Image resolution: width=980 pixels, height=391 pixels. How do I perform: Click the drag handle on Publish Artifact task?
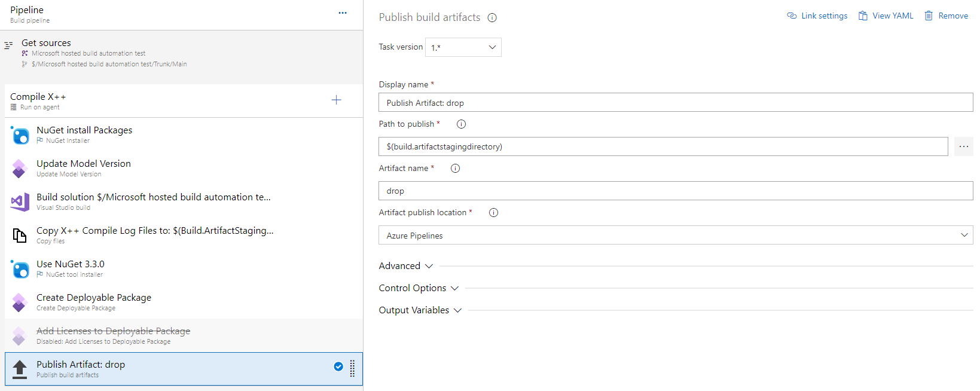pos(352,369)
